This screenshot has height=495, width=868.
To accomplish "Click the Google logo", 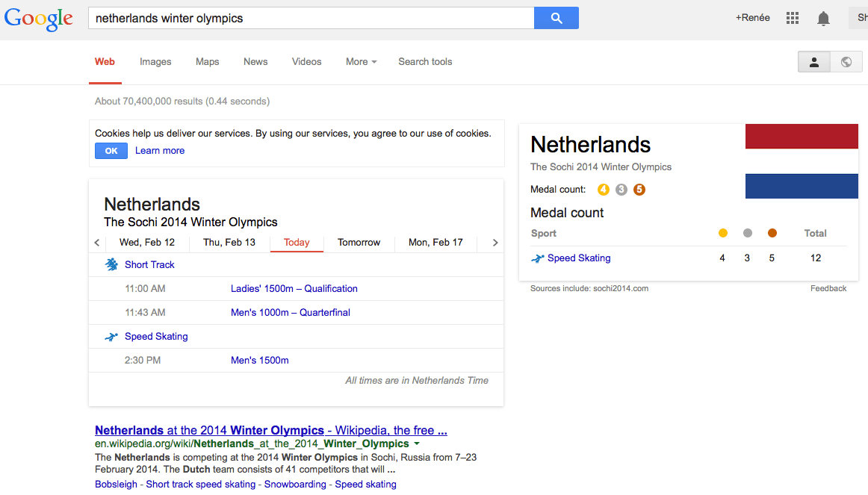I will [x=38, y=19].
